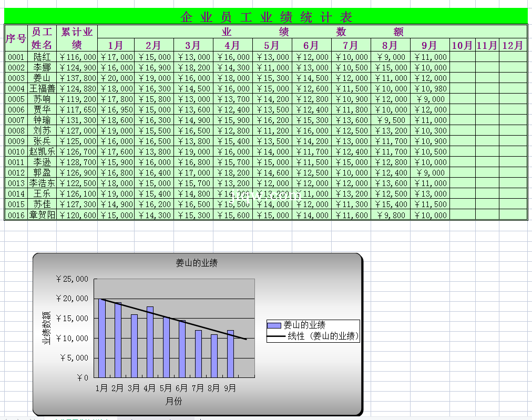532x420 pixels.
Task: Select the chart title 姜山的业绩
Action: [x=197, y=263]
